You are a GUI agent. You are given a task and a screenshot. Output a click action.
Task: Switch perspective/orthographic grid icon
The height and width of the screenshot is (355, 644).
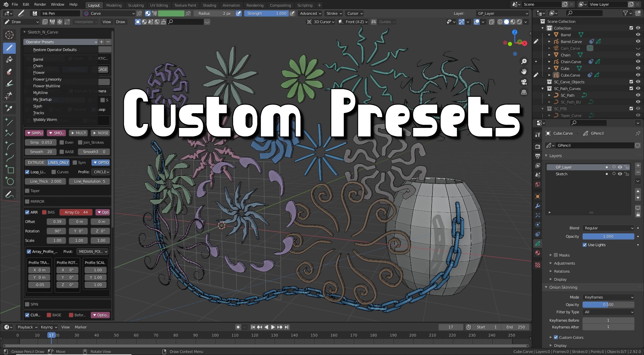click(x=524, y=92)
